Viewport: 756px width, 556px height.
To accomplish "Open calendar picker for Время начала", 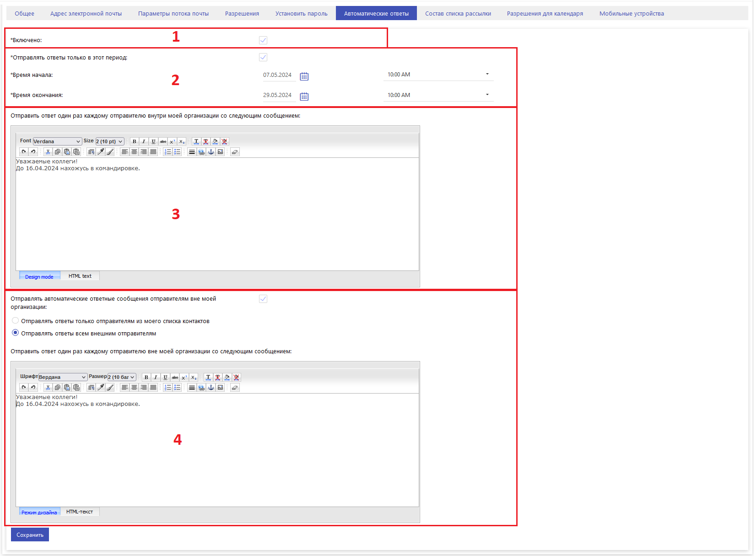I will 304,76.
